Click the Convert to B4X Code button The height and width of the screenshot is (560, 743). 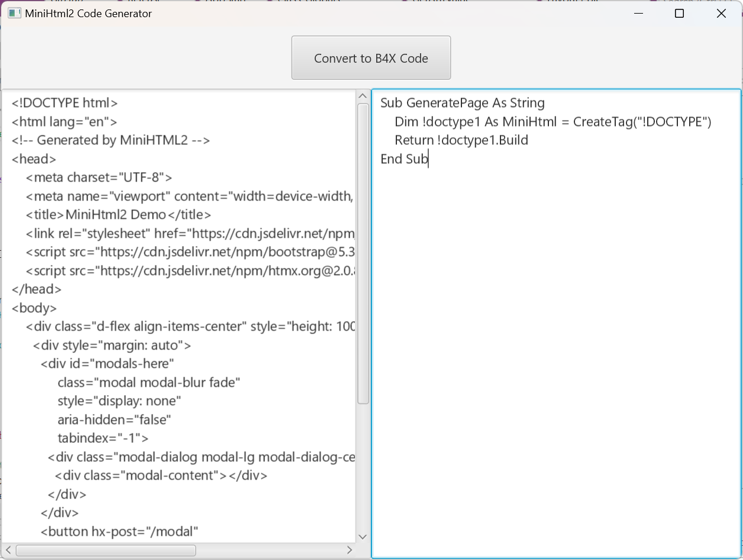(371, 58)
